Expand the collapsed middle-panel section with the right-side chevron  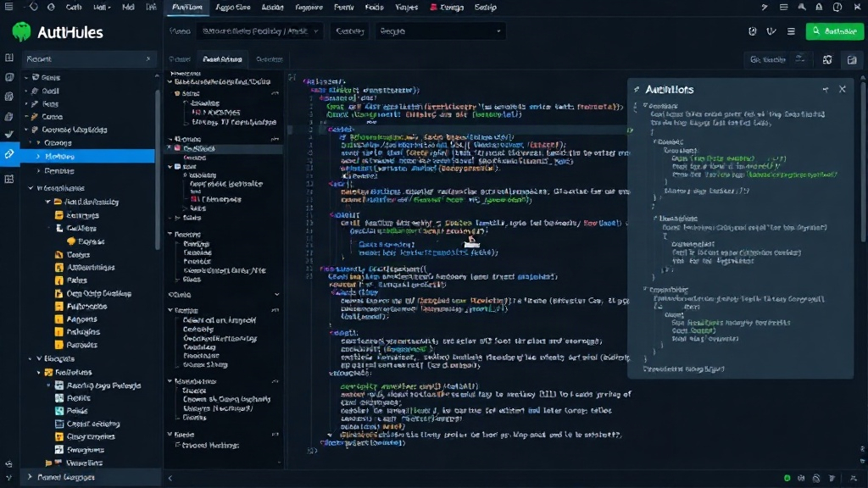[276, 295]
